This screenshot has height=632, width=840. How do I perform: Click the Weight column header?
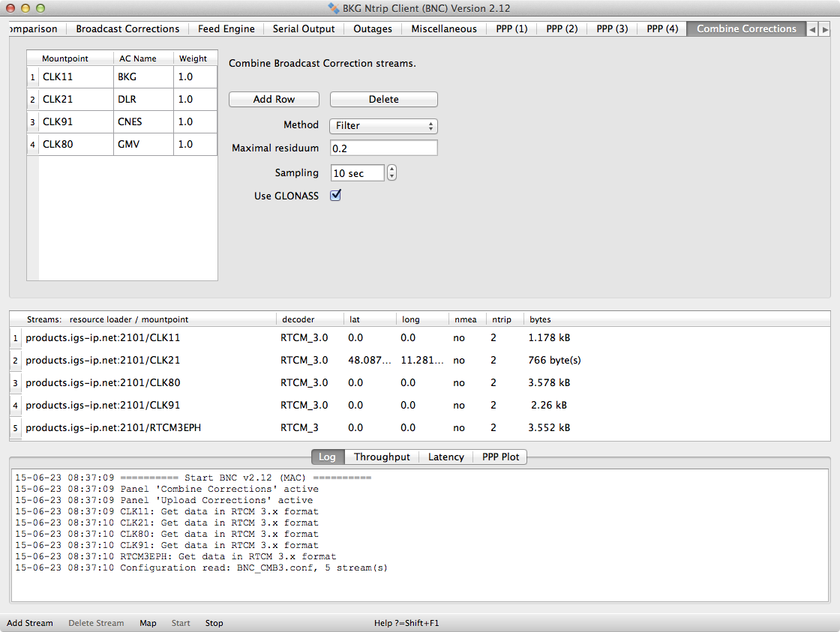pyautogui.click(x=193, y=58)
